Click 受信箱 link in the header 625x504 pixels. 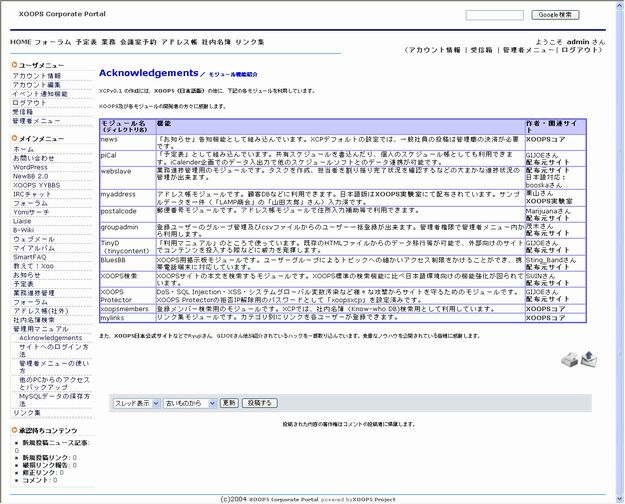coord(482,50)
